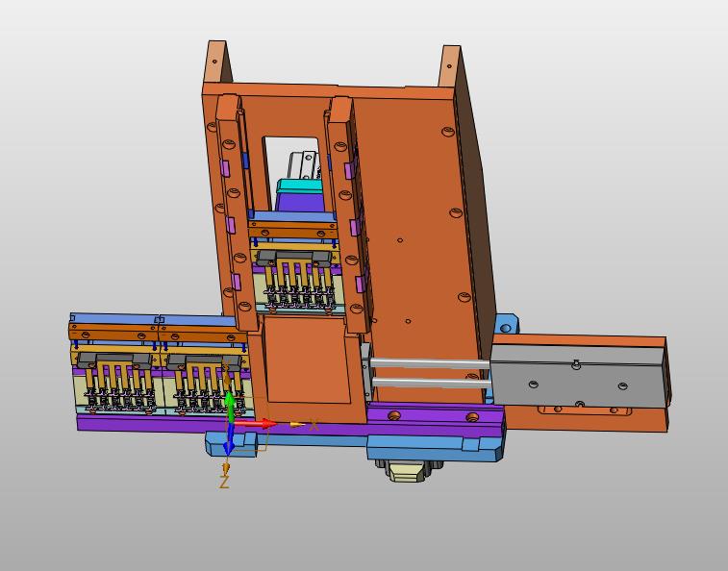This screenshot has height=571, width=728.
Task: Select the cyan cap inside the frame window
Action: (x=299, y=186)
